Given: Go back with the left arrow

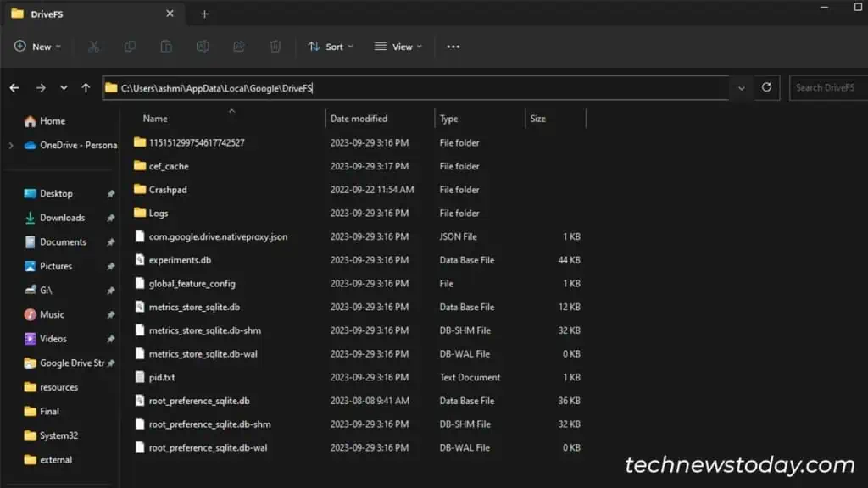Looking at the screenshot, I should click(14, 87).
